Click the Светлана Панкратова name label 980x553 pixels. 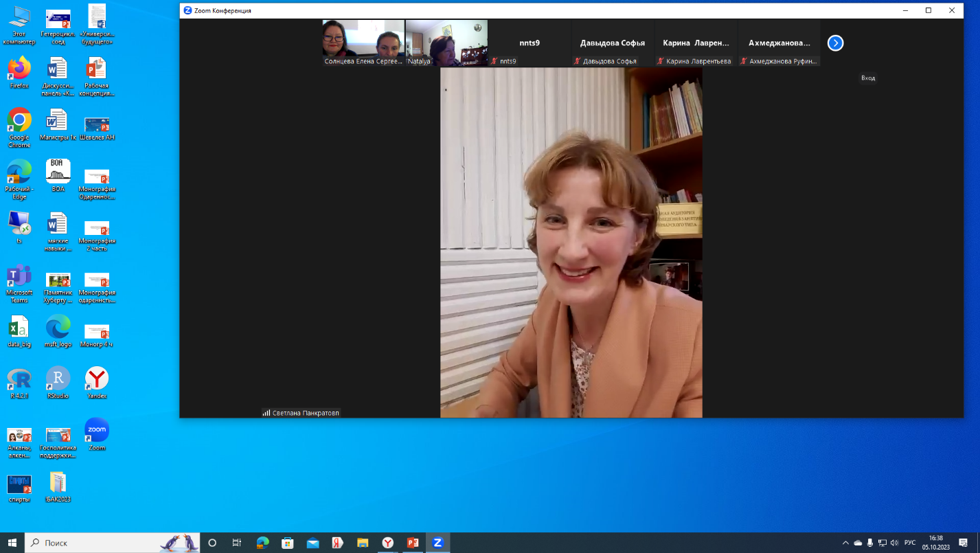(x=306, y=413)
